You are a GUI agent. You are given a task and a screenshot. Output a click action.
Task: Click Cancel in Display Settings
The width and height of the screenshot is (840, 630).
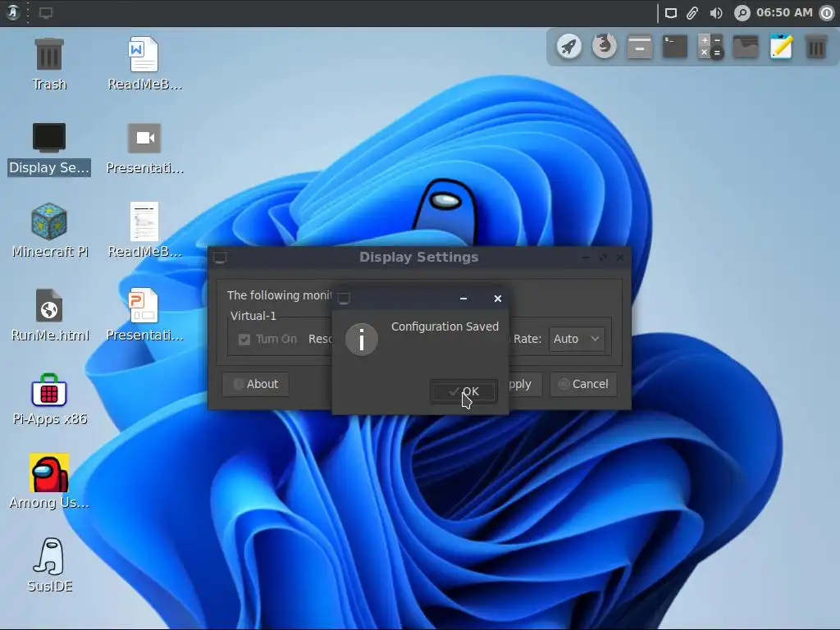click(583, 384)
